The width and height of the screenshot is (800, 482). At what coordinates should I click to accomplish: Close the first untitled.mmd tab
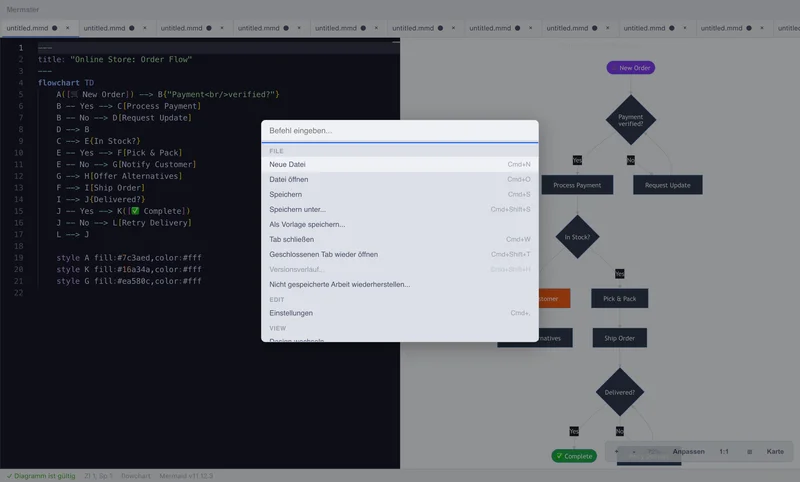point(67,28)
